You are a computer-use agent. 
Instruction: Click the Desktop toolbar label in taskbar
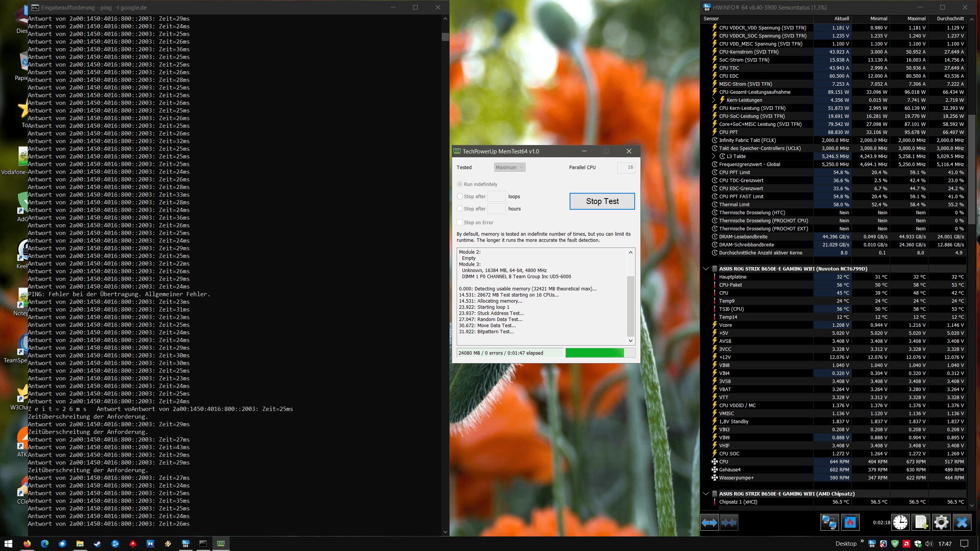click(x=846, y=544)
